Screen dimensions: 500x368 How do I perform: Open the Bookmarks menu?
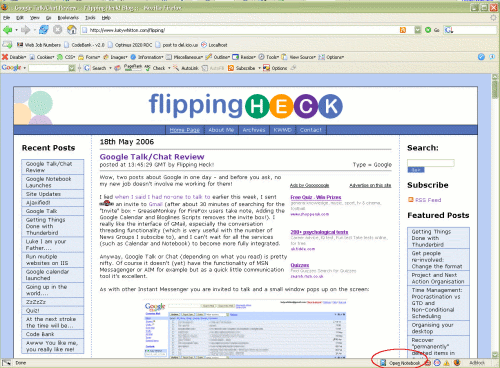68,18
